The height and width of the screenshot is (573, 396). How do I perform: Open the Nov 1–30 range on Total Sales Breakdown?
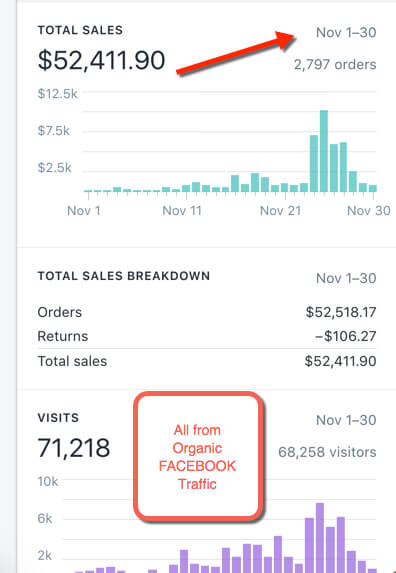(346, 278)
